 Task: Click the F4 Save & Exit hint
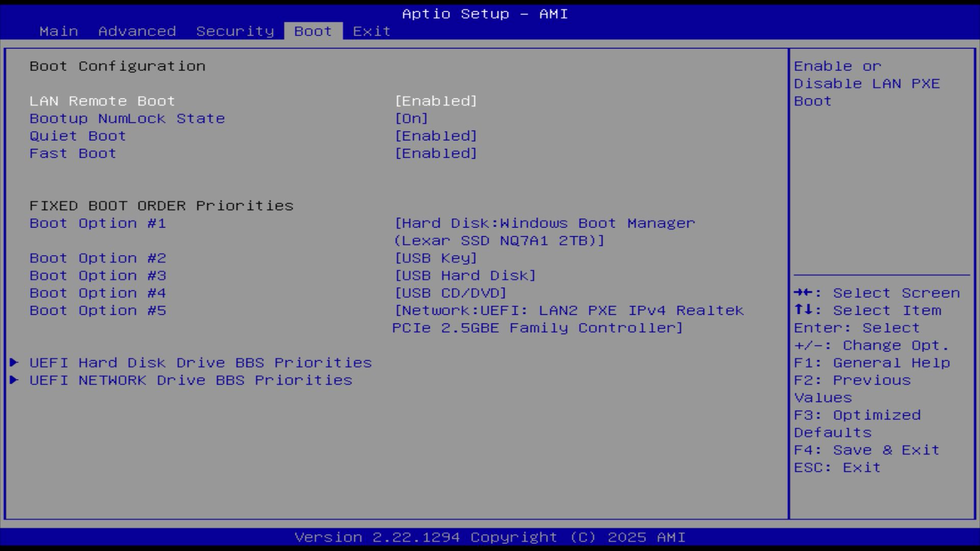coord(866,450)
